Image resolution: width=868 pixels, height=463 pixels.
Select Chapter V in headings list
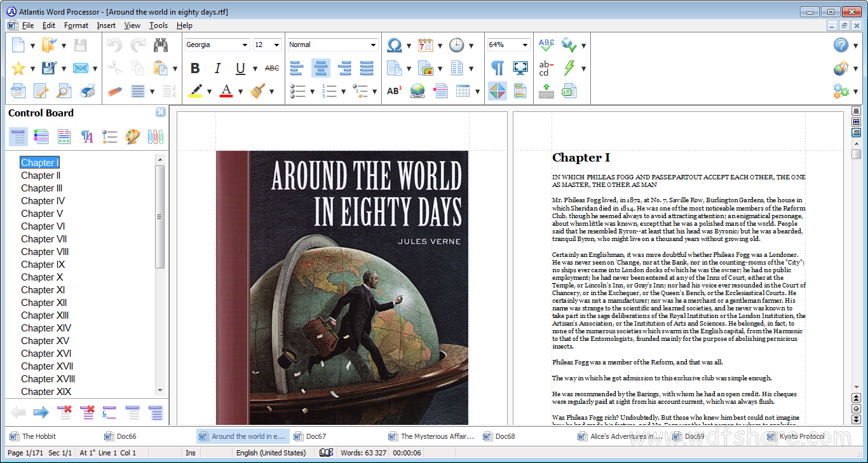click(42, 214)
